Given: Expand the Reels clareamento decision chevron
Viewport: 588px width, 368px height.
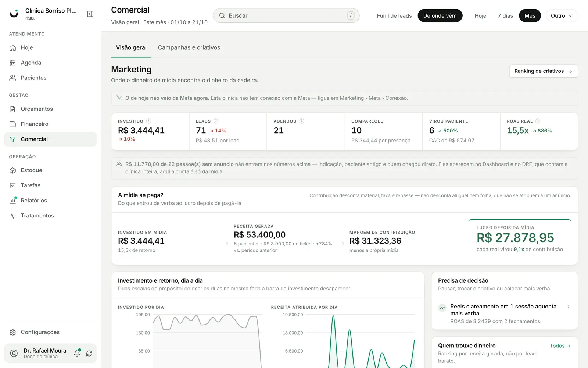Looking at the screenshot, I should tap(568, 307).
